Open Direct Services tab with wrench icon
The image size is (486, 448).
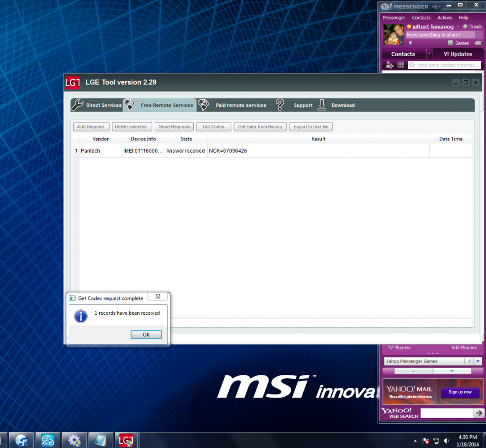97,105
